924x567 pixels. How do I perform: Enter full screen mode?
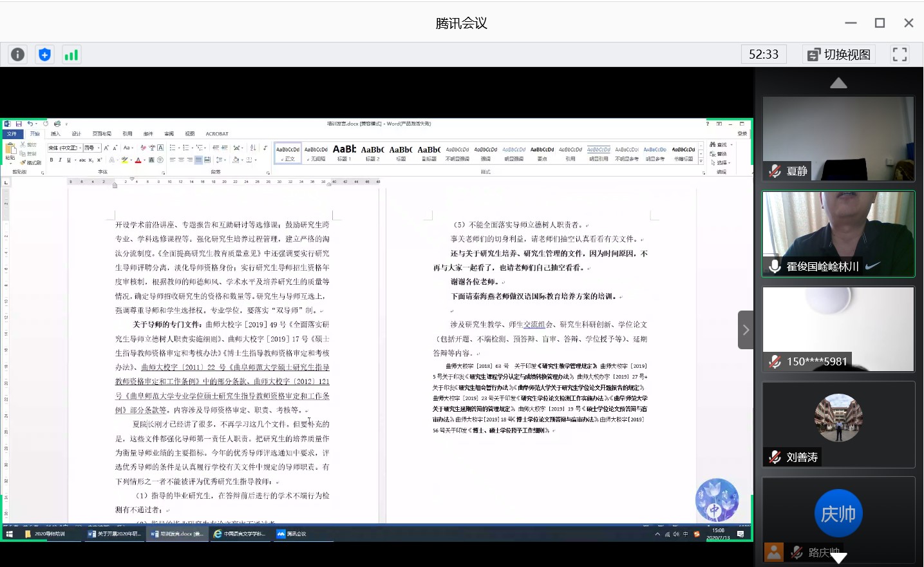900,55
